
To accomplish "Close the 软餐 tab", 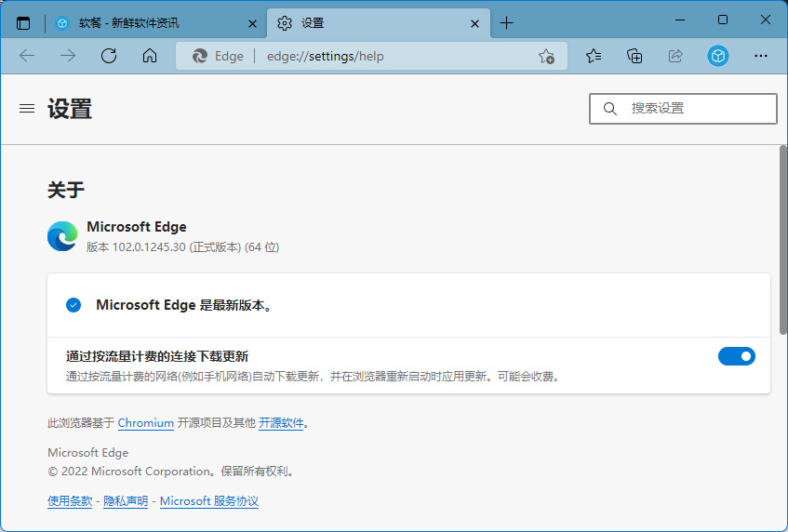I will tap(252, 22).
